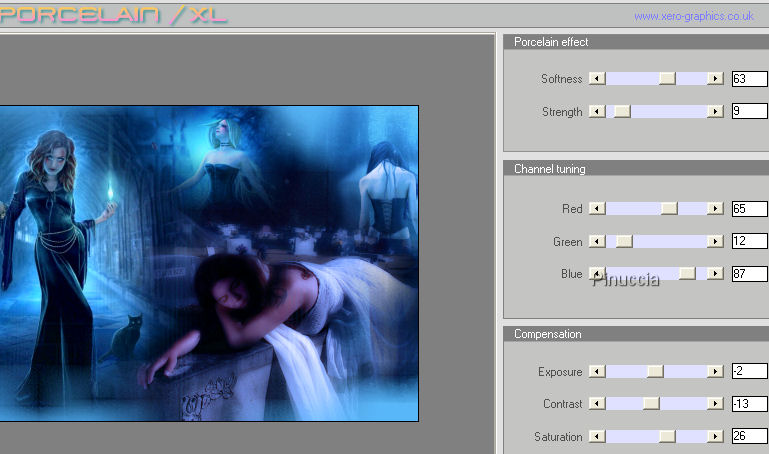769x454 pixels.
Task: Decrease Green channel with left arrow
Action: [x=597, y=241]
